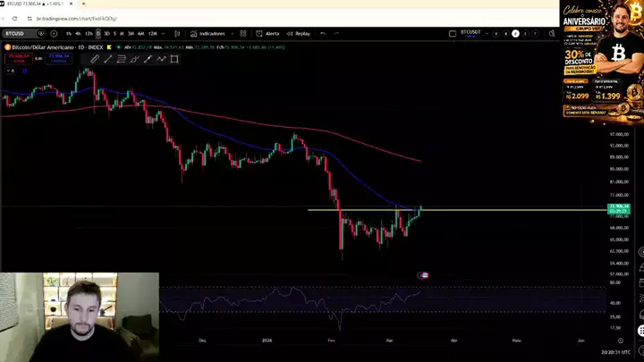This screenshot has width=644, height=362.
Task: Click the blue buy price button
Action: coord(58,57)
